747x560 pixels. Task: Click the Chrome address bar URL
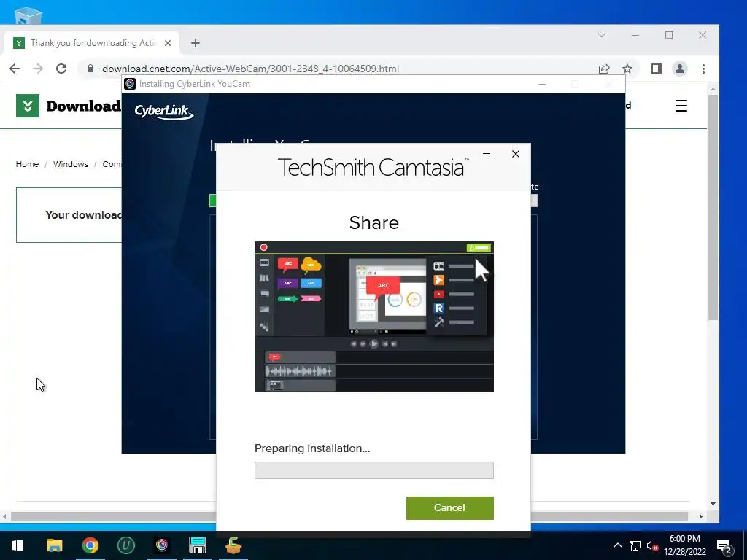(x=251, y=69)
